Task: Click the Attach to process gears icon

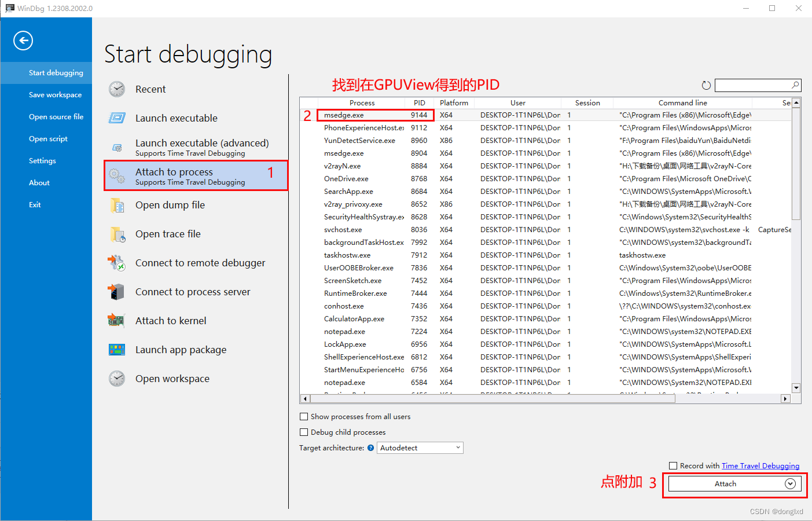Action: click(117, 176)
